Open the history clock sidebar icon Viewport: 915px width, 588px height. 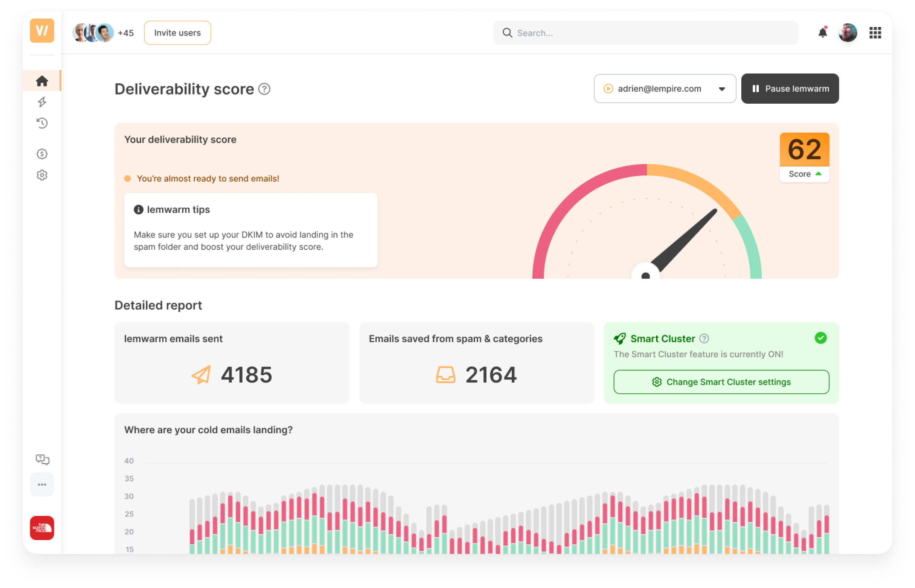[42, 123]
